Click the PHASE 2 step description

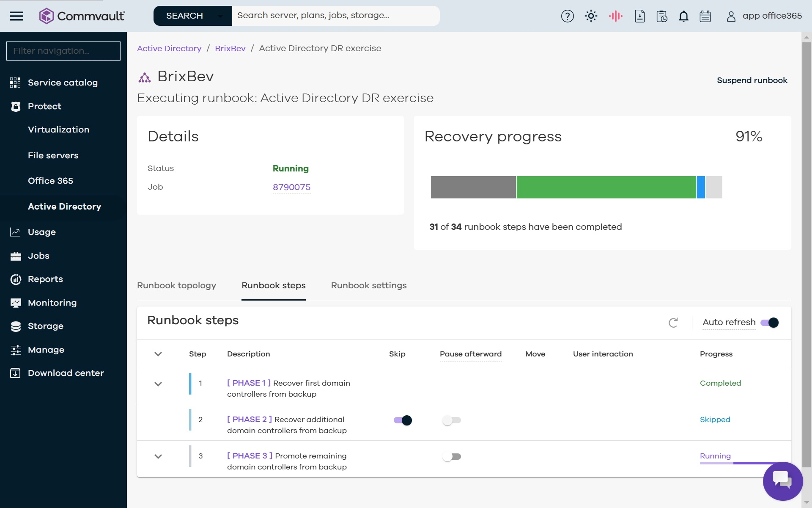tap(287, 425)
